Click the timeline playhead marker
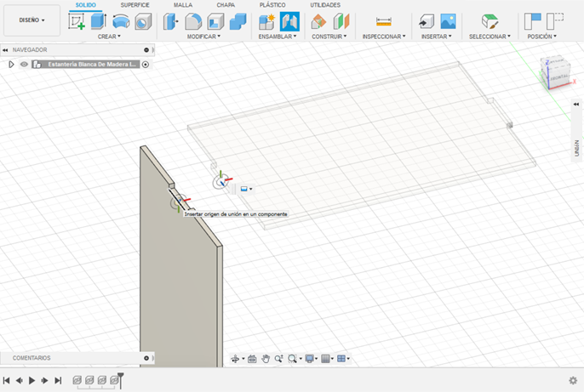 pyautogui.click(x=120, y=380)
